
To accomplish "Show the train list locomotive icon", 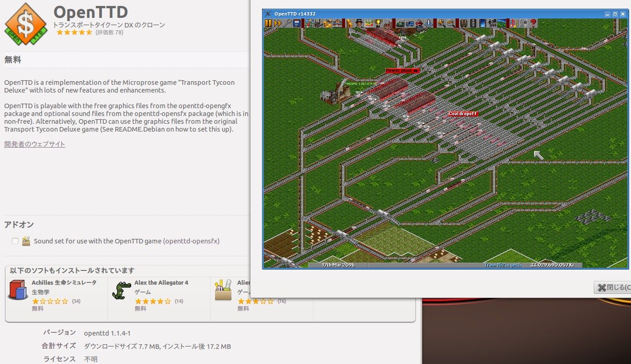I will [x=401, y=23].
